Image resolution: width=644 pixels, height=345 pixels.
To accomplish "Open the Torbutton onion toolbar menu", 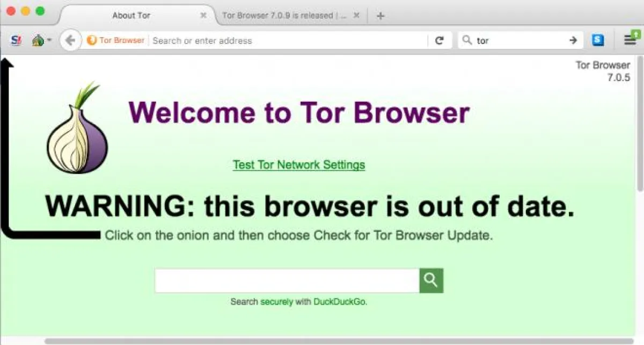I will coord(38,40).
